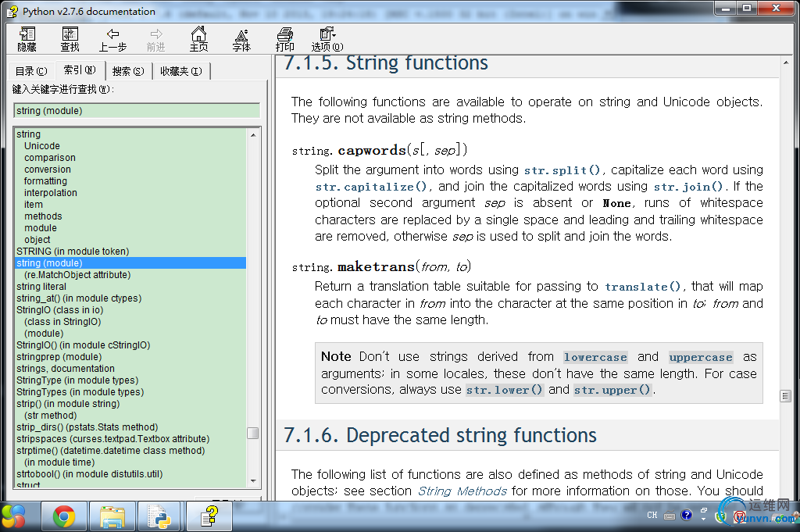The height and width of the screenshot is (532, 800).
Task: Select 'string_at() (in module ctypes)' entry
Action: pyautogui.click(x=79, y=298)
